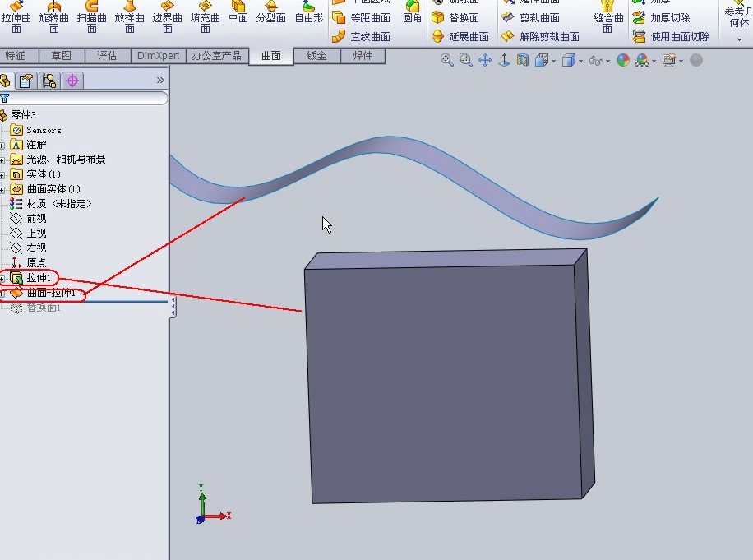Open the Apply Scene dropdown arrow
The width and height of the screenshot is (753, 560).
coord(654,62)
